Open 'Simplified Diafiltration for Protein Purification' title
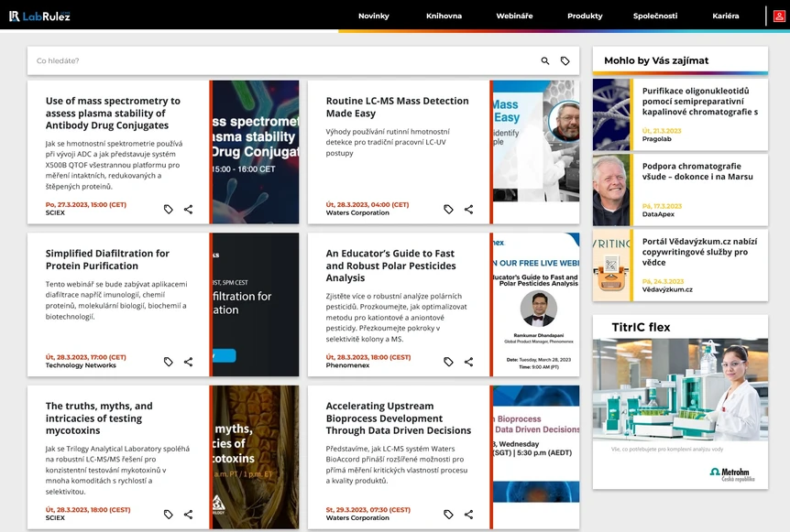 tap(107, 260)
